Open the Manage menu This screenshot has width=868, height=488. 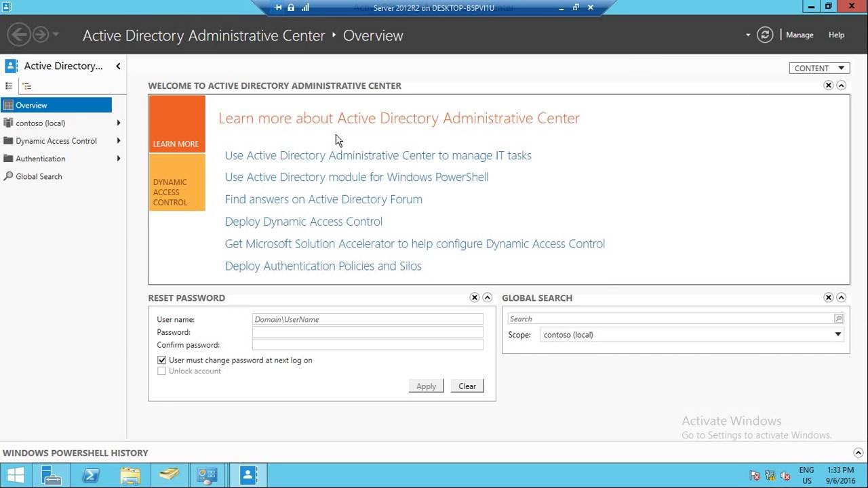800,35
